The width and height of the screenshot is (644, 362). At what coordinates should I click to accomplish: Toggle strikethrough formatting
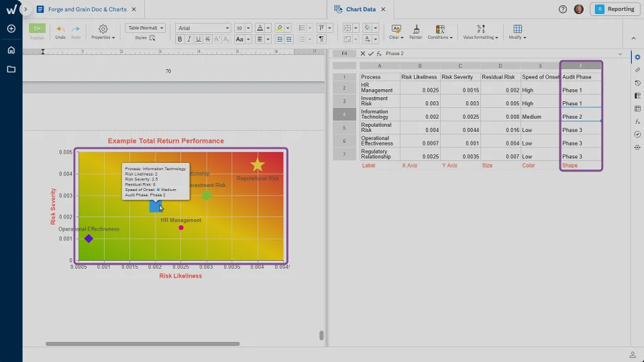[x=208, y=39]
